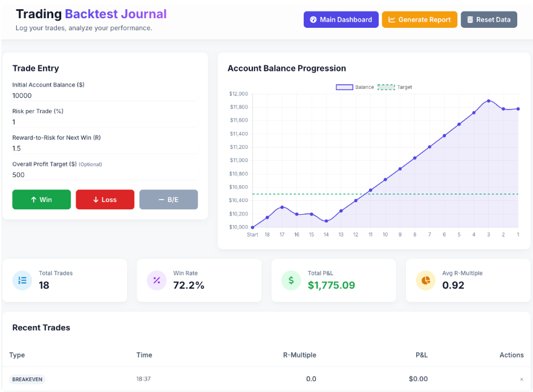
Task: Toggle the B/E breakeven option
Action: click(168, 199)
